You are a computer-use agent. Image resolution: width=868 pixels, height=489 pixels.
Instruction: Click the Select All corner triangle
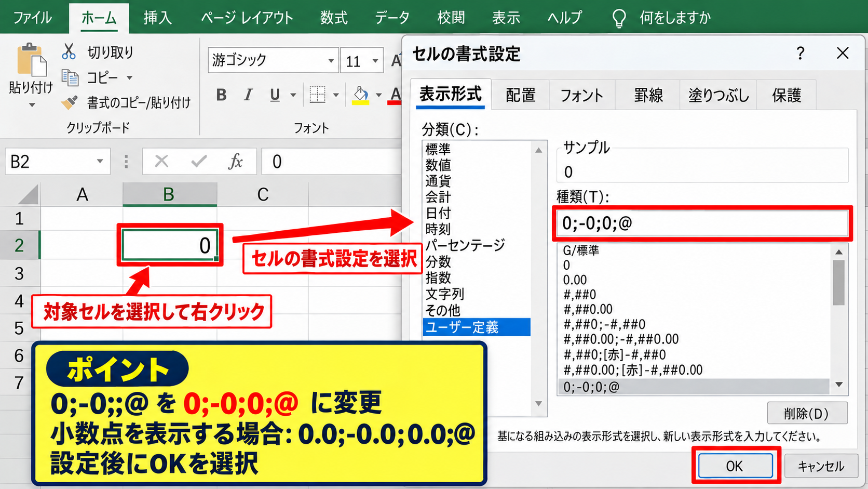[x=28, y=194]
